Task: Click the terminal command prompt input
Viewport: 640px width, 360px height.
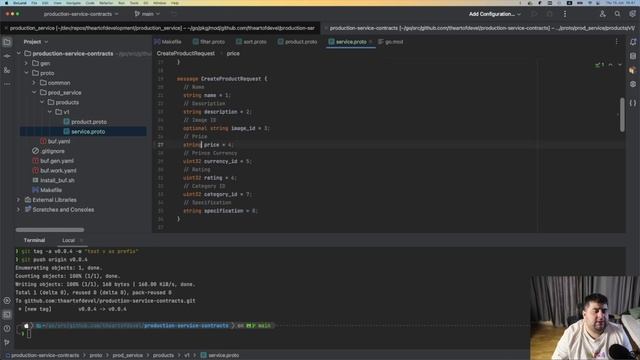Action: pos(29,334)
